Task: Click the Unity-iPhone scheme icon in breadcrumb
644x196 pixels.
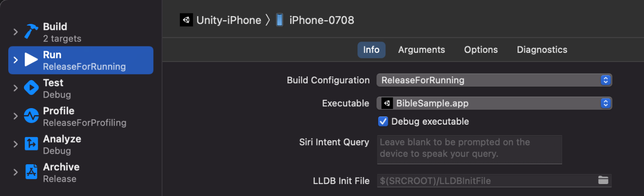Action: click(186, 20)
